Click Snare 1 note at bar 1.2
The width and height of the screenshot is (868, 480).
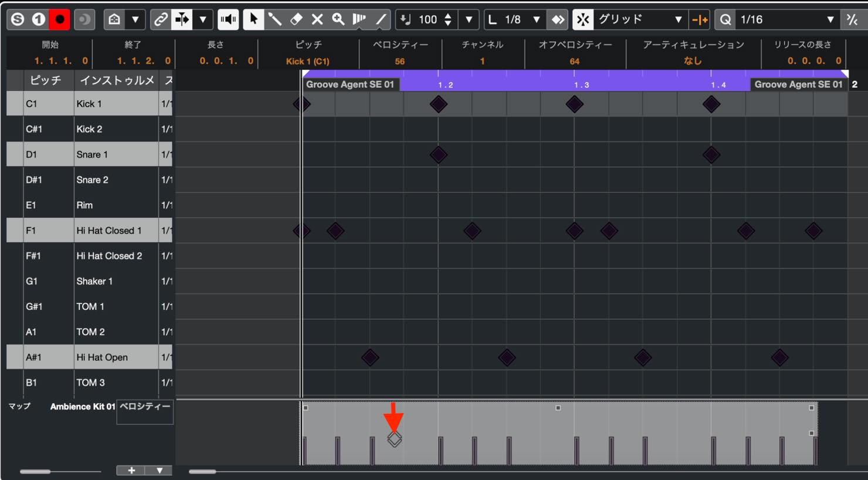point(438,155)
